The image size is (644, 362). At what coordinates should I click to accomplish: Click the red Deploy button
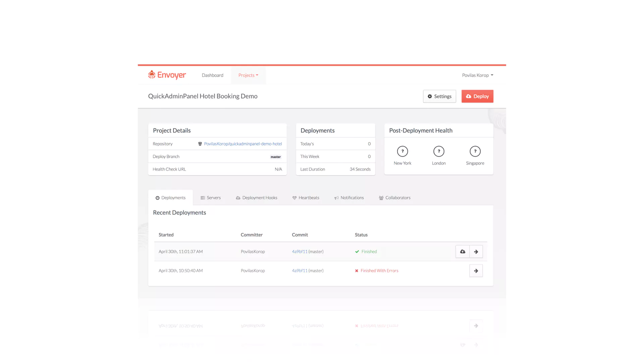click(477, 96)
